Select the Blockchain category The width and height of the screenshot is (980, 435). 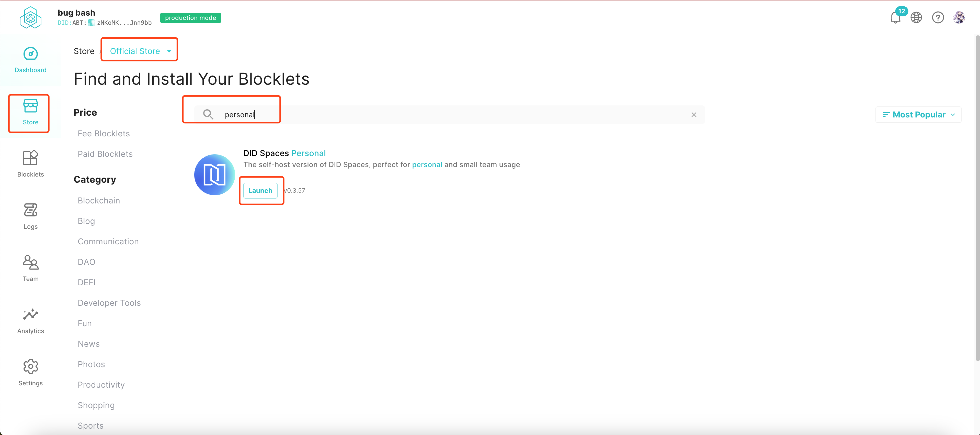pyautogui.click(x=99, y=201)
